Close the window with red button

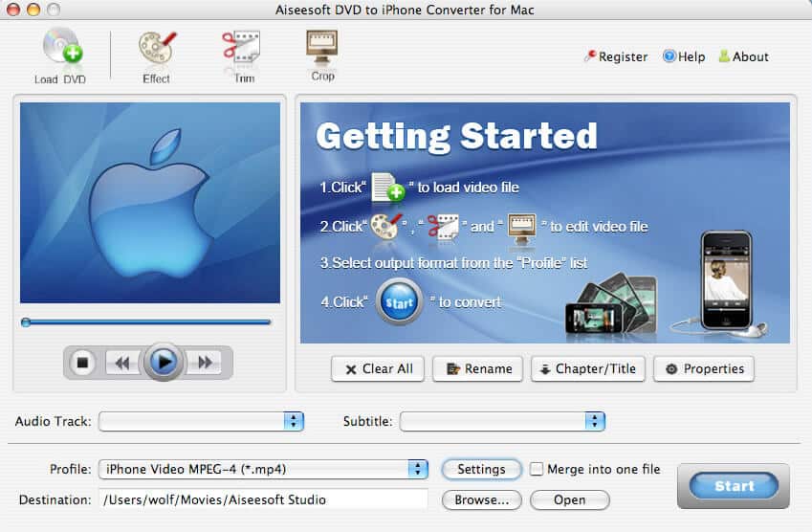[13, 10]
